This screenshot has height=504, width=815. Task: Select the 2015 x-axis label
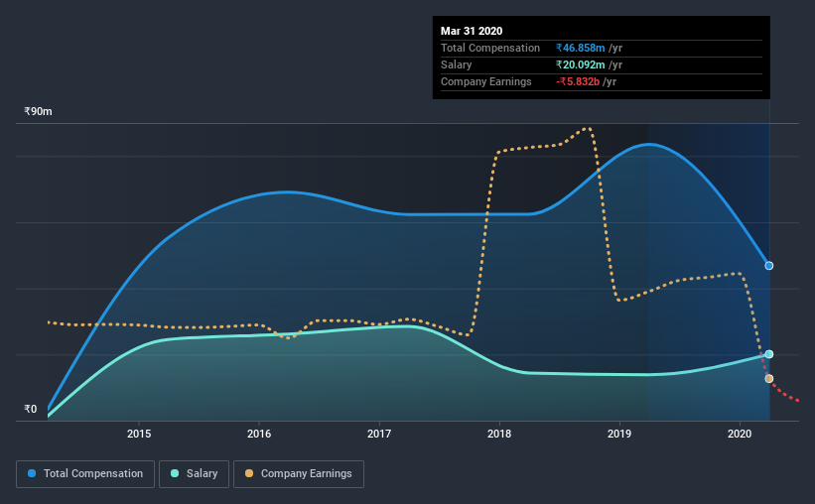pos(139,434)
